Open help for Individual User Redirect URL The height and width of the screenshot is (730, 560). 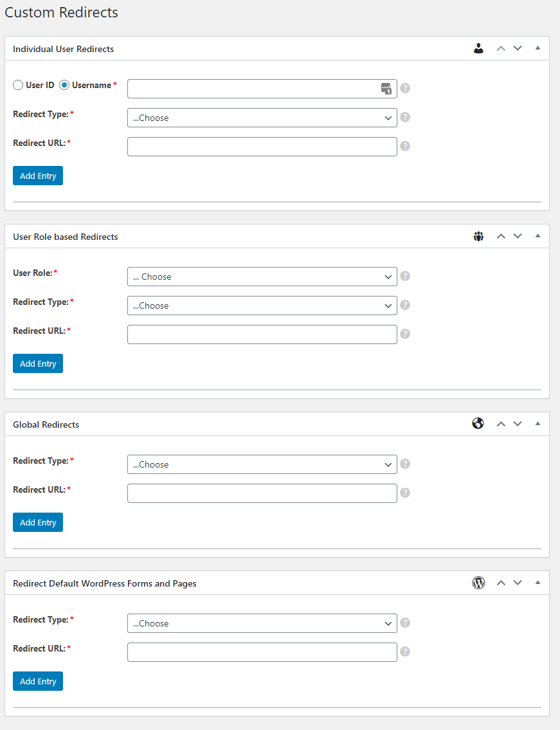pyautogui.click(x=405, y=146)
